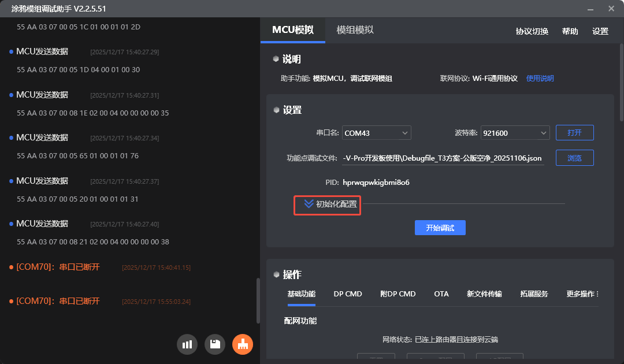
Task: Click the hexagon icon next to 设置
Action: click(276, 110)
